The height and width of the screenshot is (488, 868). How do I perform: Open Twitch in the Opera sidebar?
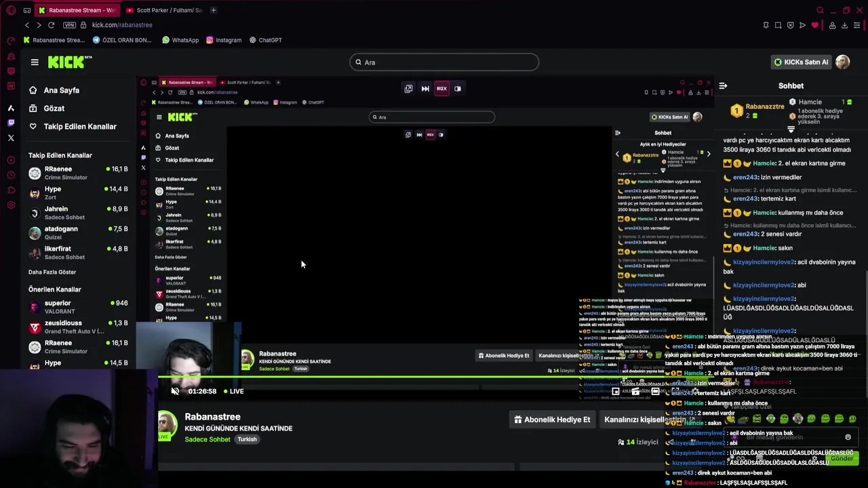click(11, 123)
